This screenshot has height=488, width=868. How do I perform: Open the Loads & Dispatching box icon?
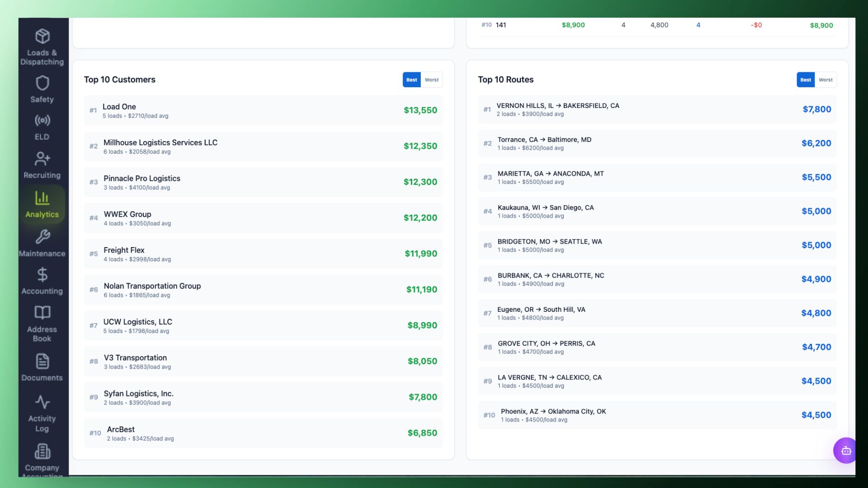point(42,36)
